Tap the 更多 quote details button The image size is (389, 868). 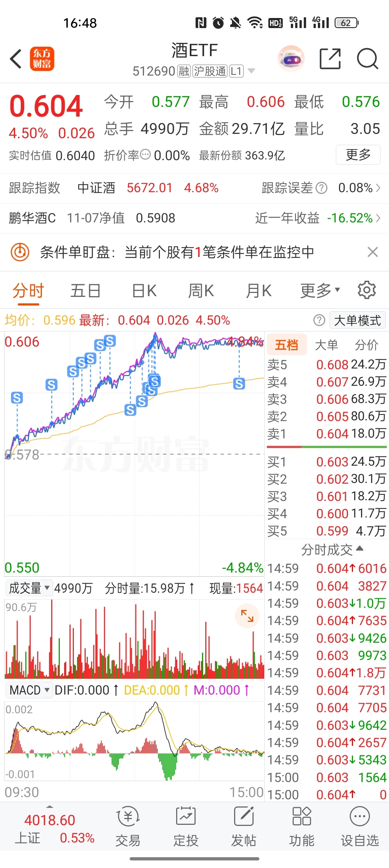(358, 155)
